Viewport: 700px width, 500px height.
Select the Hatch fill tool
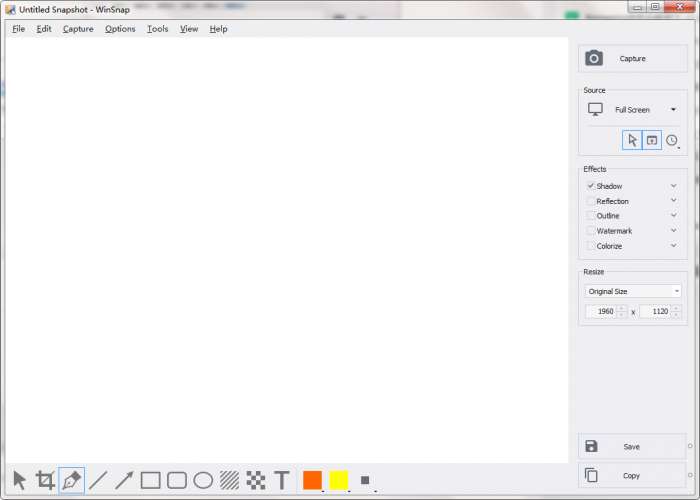coord(229,480)
